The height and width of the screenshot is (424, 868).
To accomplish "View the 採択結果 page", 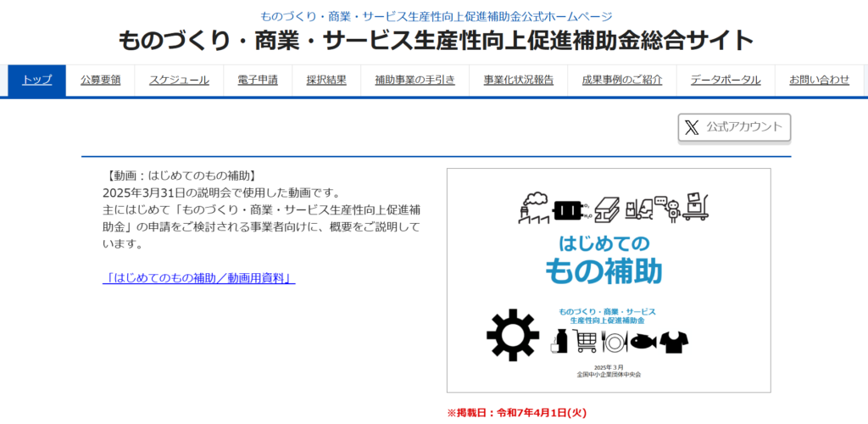I will (x=326, y=81).
